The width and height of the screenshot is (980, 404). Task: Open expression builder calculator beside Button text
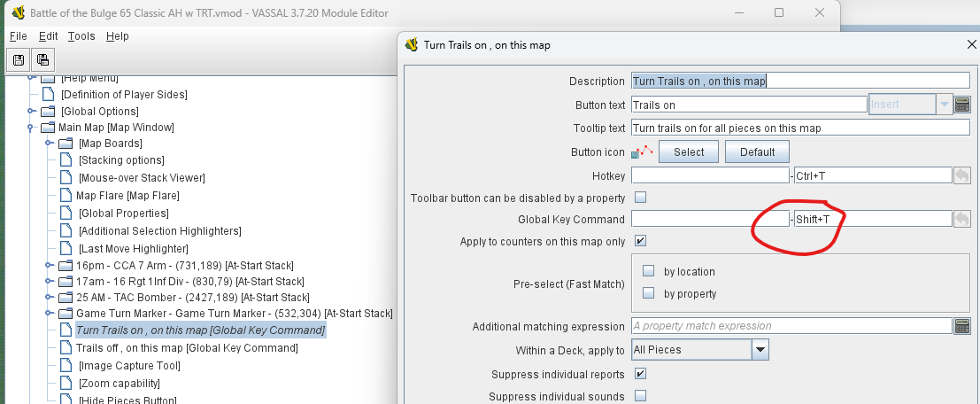click(x=962, y=105)
